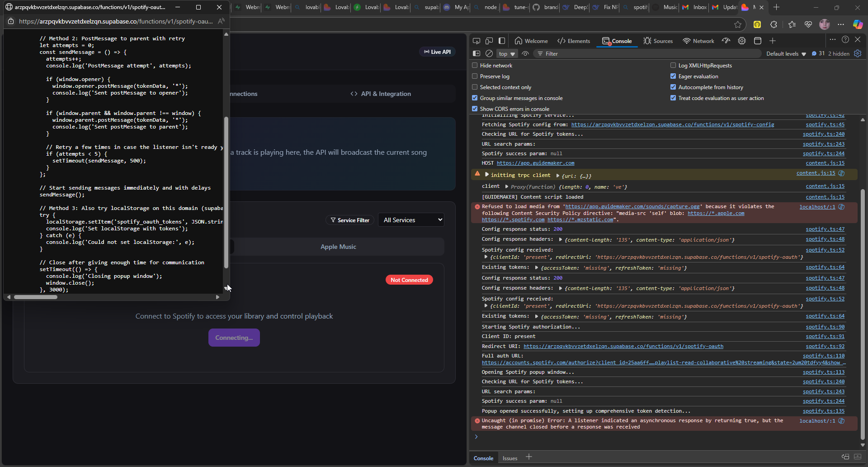Click the popup vertical scrollbar thumb
This screenshot has width=868, height=467.
[226, 192]
